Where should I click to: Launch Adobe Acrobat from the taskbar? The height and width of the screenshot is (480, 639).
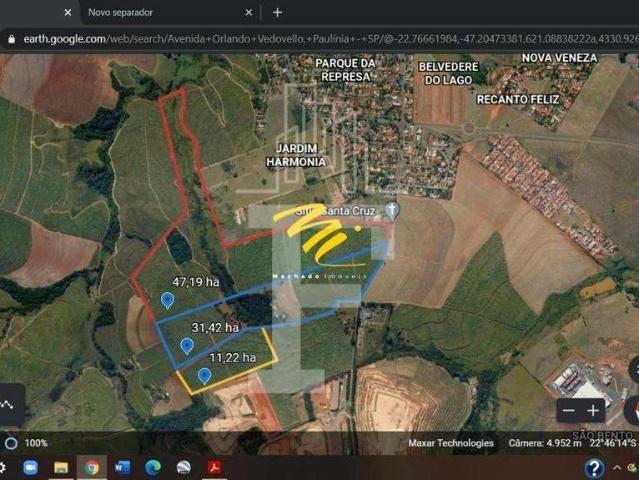[214, 467]
